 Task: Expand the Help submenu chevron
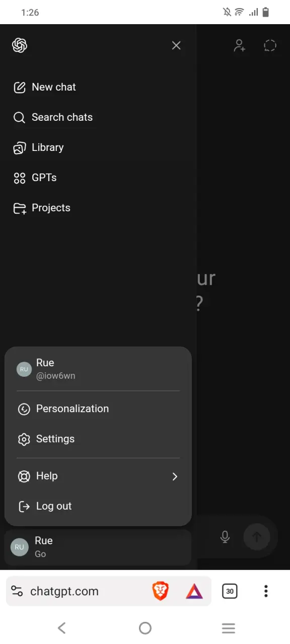click(x=175, y=476)
